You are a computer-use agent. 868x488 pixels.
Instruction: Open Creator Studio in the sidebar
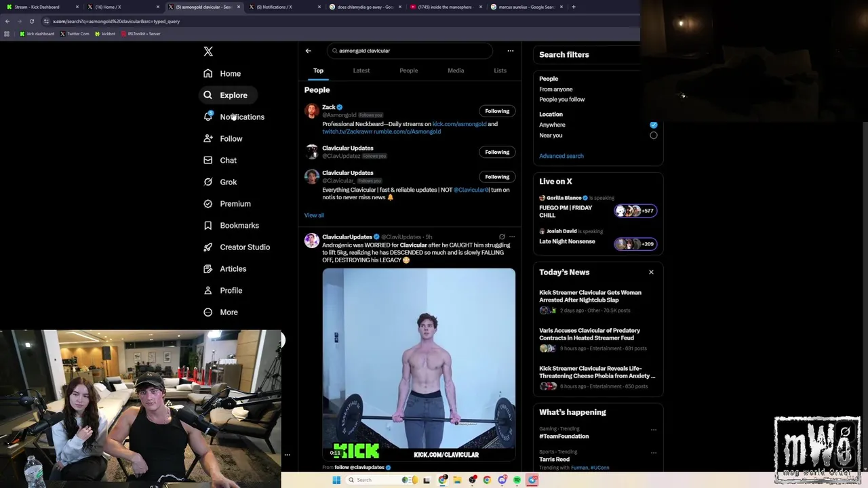pos(237,247)
